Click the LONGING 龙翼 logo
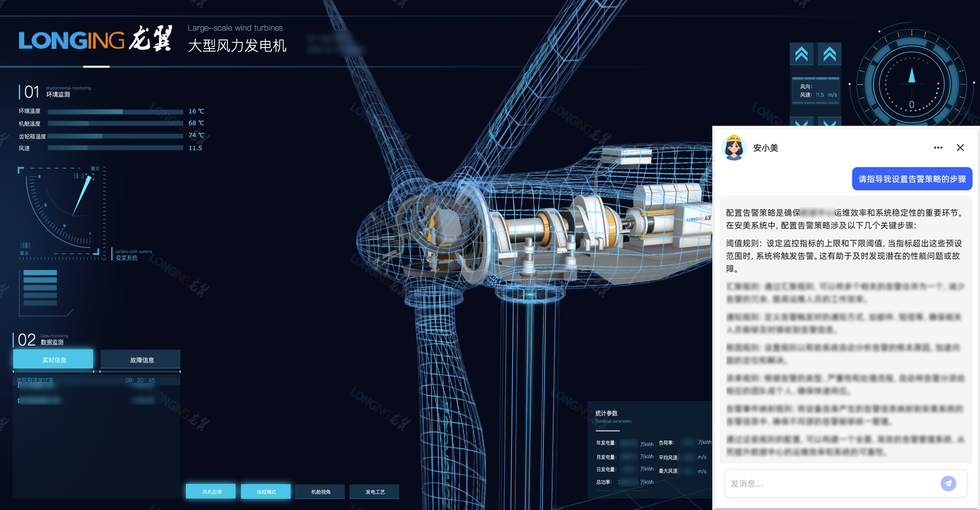This screenshot has width=980, height=510. 95,39
